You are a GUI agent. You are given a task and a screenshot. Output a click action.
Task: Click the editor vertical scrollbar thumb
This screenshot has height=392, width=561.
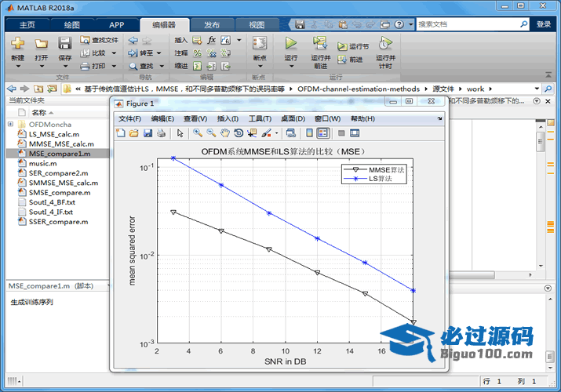541,141
